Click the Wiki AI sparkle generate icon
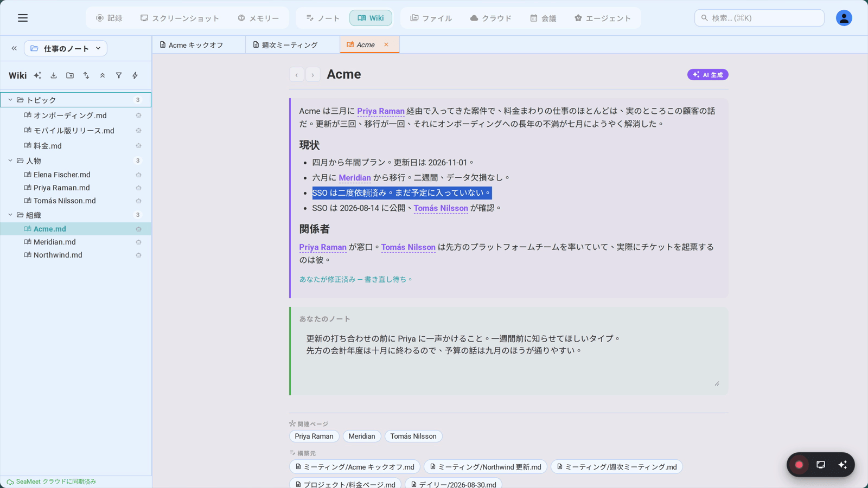868x488 pixels. (37, 75)
